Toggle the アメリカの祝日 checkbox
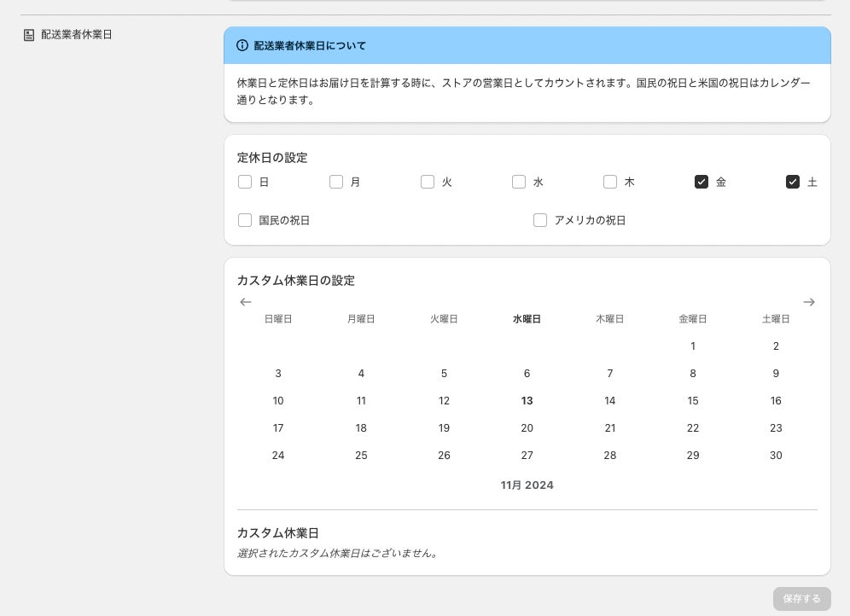 click(540, 220)
